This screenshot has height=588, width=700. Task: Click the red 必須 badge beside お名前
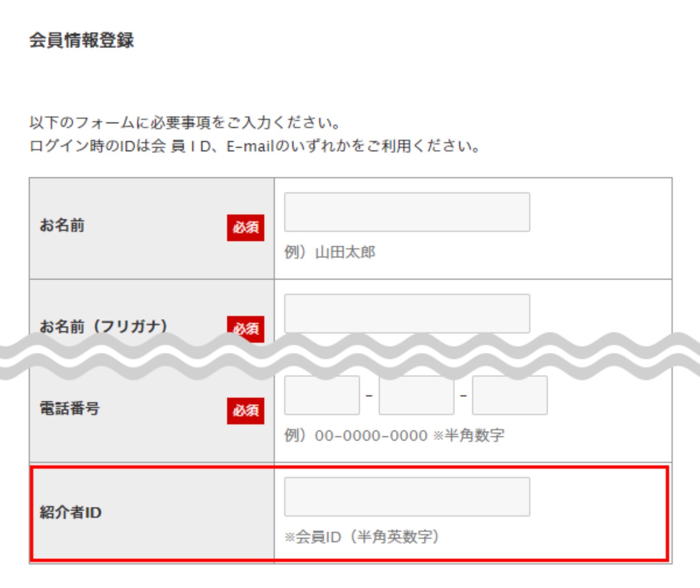[x=245, y=228]
